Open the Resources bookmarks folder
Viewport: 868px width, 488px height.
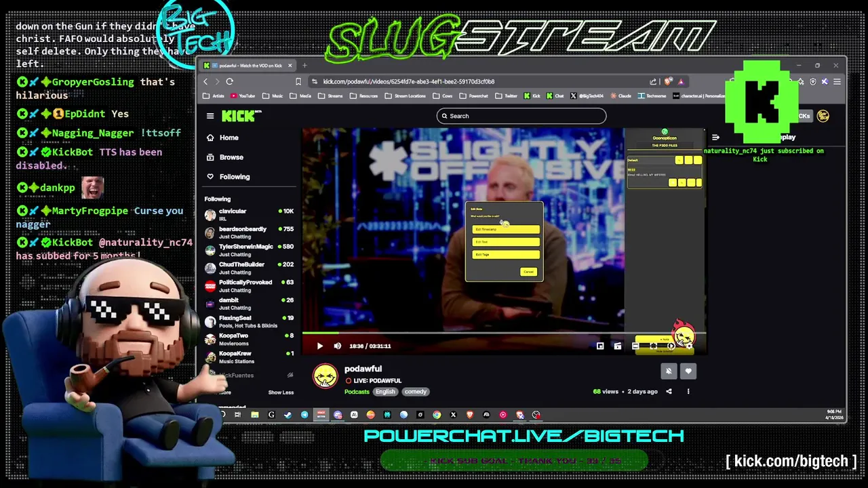(364, 96)
